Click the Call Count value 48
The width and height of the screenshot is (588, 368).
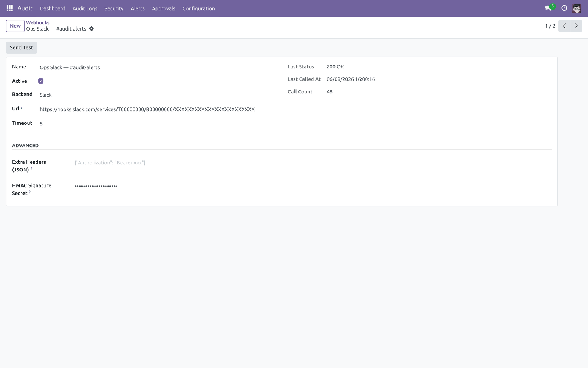pos(330,92)
